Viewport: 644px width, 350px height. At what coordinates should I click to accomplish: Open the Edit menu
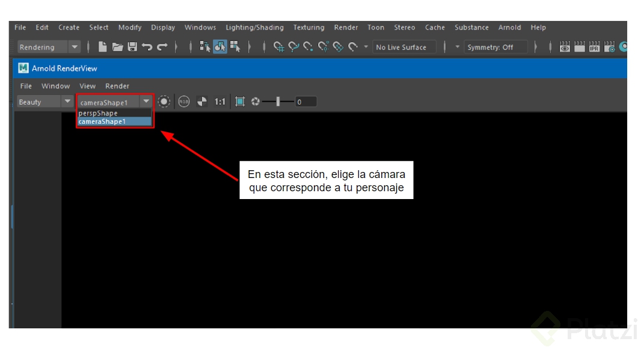[42, 28]
